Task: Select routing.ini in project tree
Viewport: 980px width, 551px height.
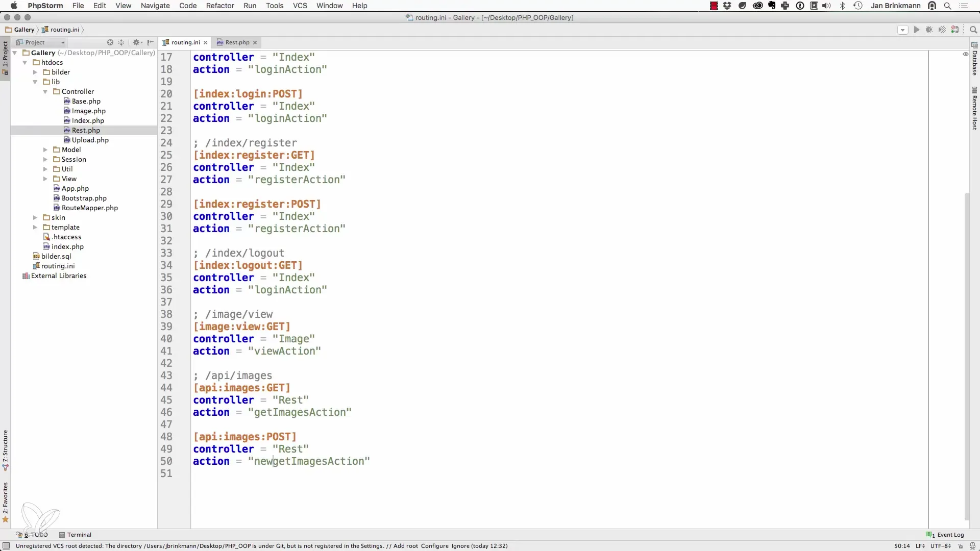Action: (x=54, y=266)
